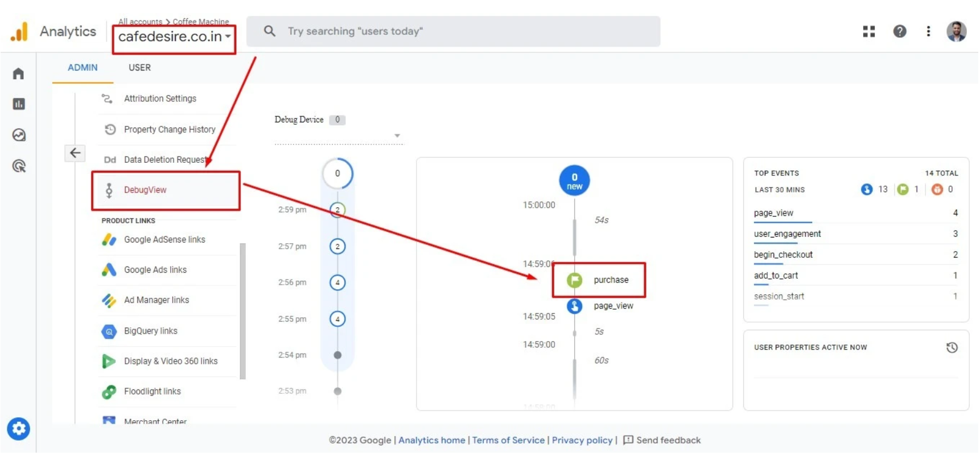Switch to the USER tab
Image resolution: width=980 pixels, height=472 pixels.
(x=139, y=68)
